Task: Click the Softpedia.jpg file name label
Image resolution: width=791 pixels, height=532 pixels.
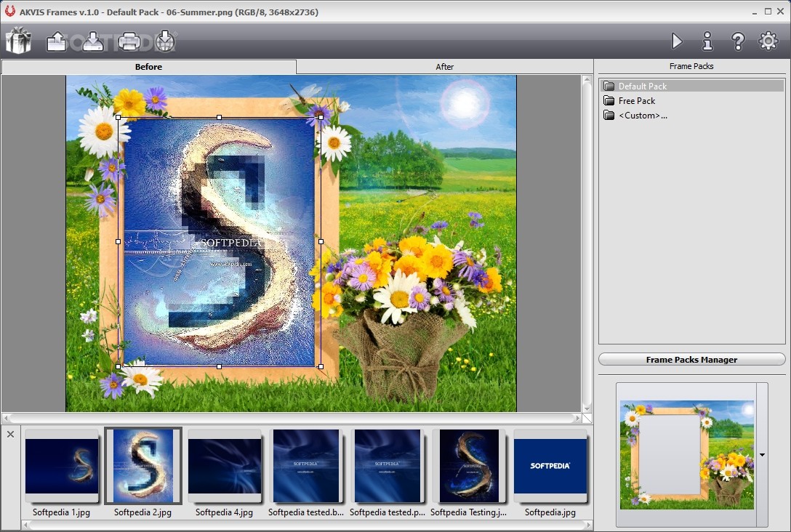Action: coord(550,512)
